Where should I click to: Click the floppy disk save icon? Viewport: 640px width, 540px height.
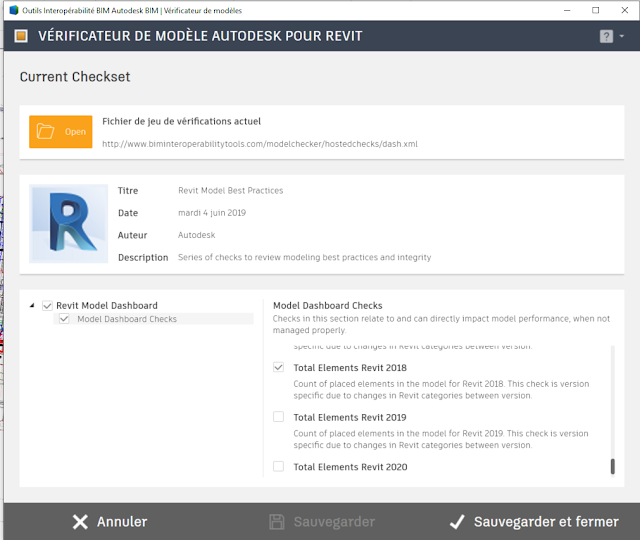coord(277,522)
